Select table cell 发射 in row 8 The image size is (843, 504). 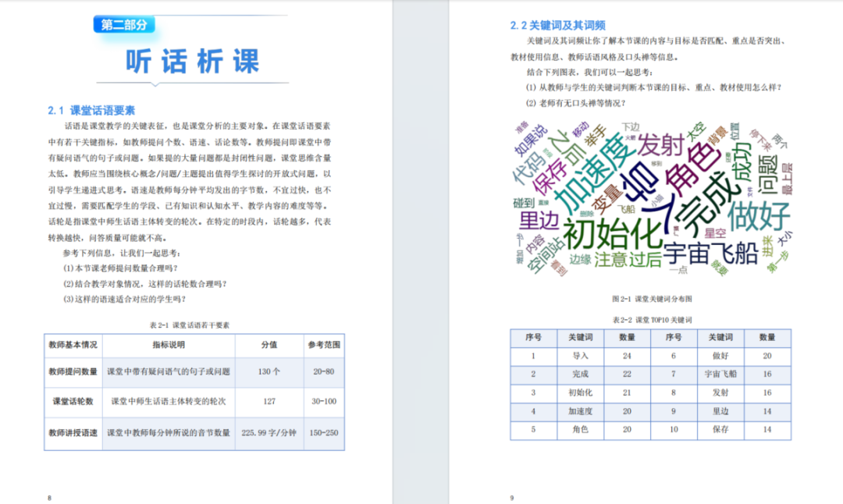[x=720, y=392]
